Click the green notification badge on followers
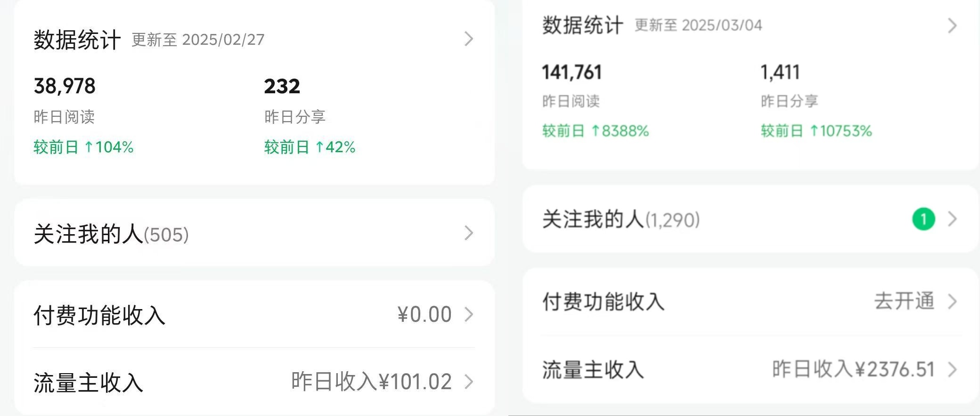This screenshot has height=416, width=980. (923, 219)
